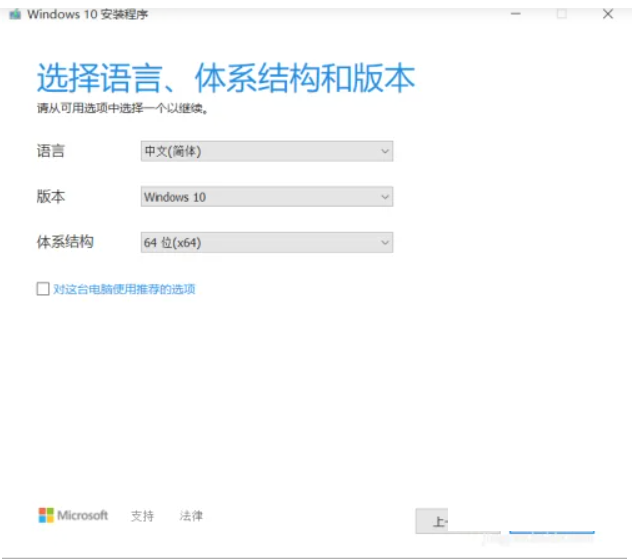
Task: Click the 体系结构 field label
Action: click(x=65, y=242)
